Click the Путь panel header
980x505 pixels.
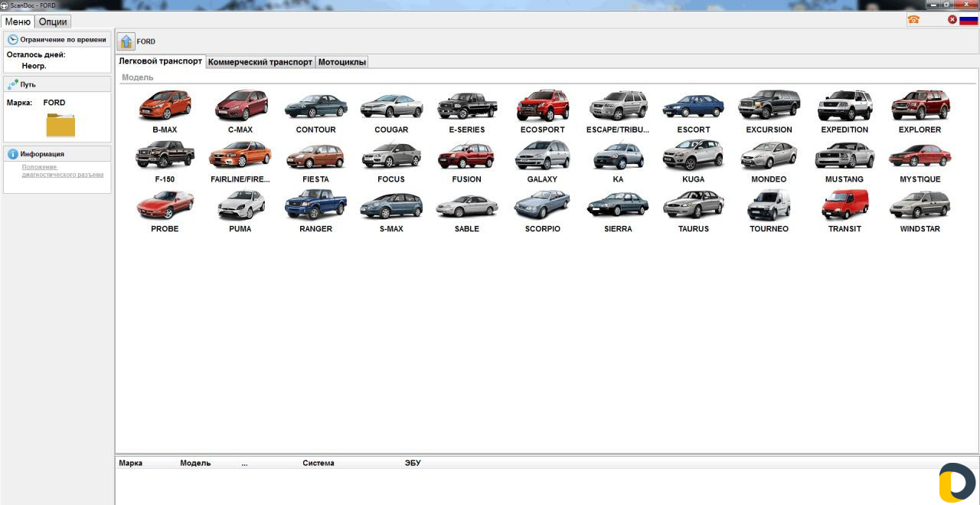57,84
